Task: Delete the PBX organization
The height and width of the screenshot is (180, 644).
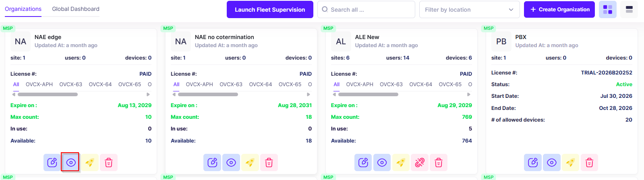Action: point(589,163)
